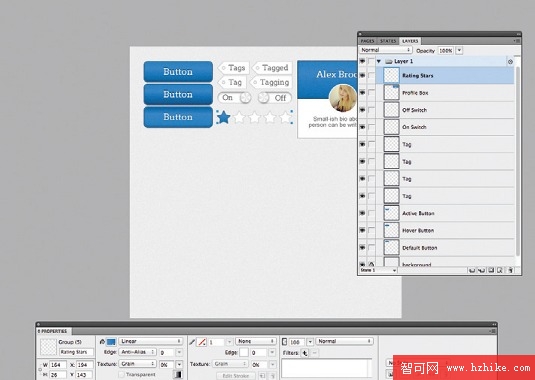Click the collapse dot on Layers panel title bar
Image resolution: width=535 pixels, height=380 pixels.
[x=360, y=34]
